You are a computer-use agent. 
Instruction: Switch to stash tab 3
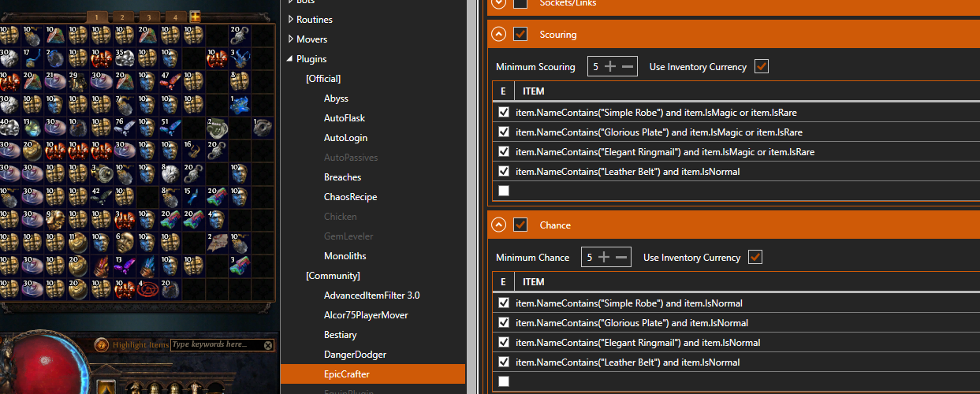pos(149,17)
